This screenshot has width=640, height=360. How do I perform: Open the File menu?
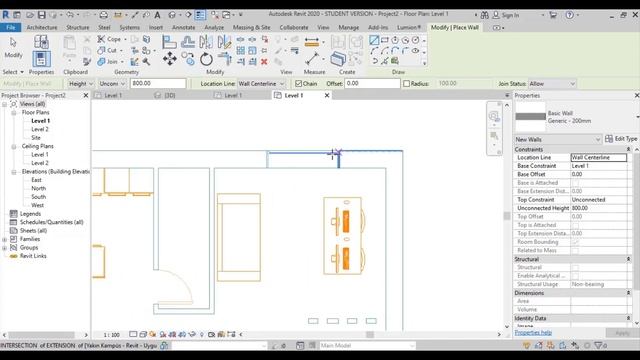(x=11, y=27)
